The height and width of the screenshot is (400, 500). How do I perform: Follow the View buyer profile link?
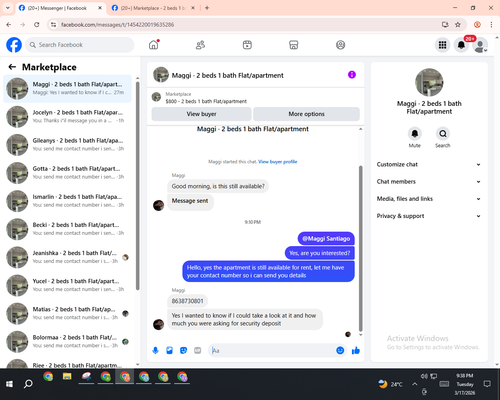[x=277, y=162]
